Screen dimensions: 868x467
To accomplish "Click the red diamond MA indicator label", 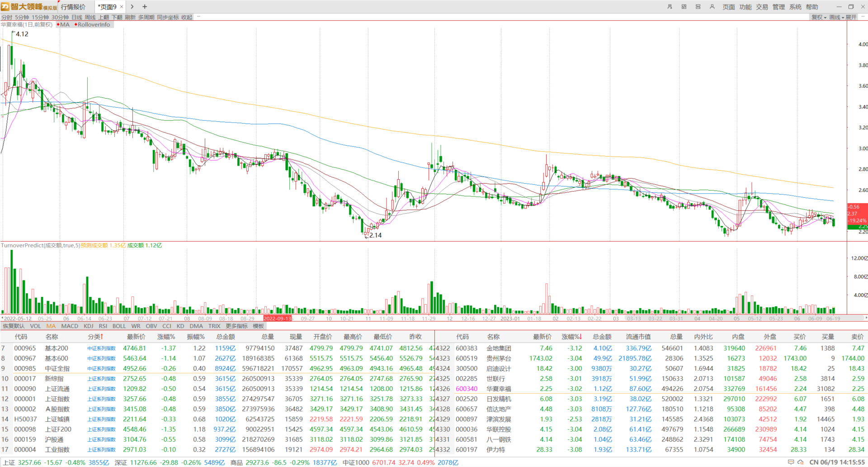I will [63, 24].
